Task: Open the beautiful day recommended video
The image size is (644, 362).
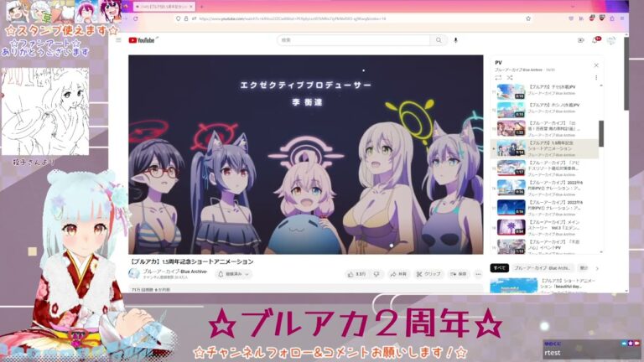Action: pyautogui.click(x=543, y=286)
